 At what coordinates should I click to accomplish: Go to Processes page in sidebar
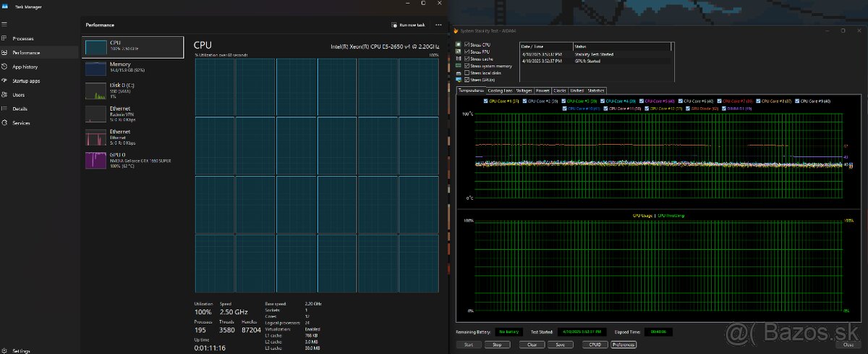22,38
